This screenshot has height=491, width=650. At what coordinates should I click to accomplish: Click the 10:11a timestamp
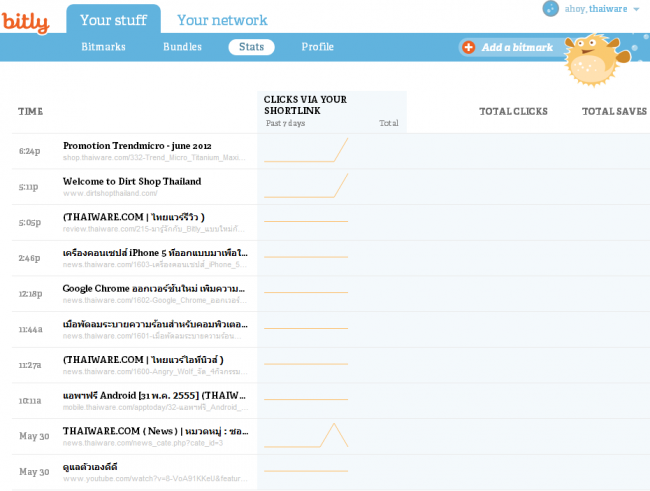pos(30,401)
